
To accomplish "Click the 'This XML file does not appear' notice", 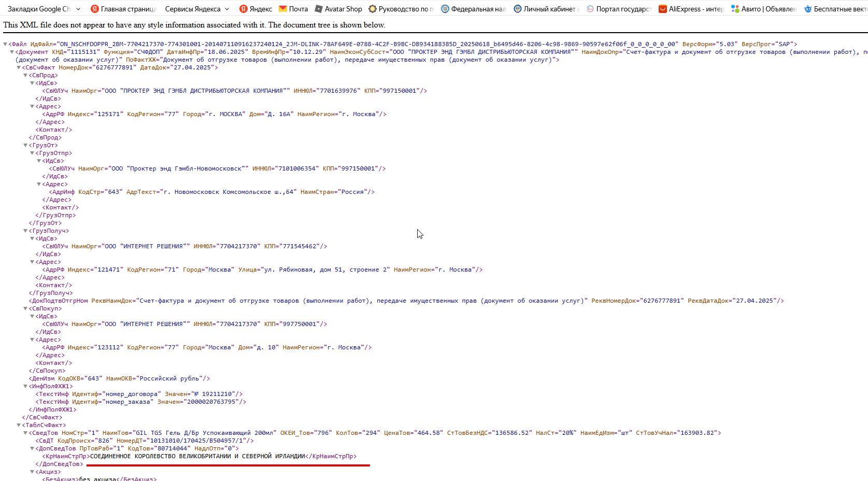I will point(194,25).
